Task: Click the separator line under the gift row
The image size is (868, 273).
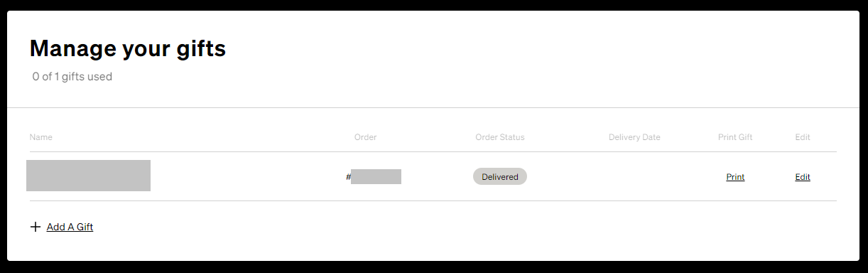Action: 433,200
